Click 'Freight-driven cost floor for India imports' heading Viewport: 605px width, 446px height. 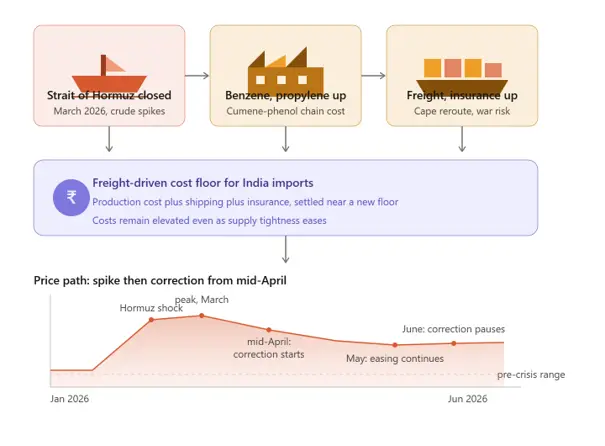[x=203, y=183]
